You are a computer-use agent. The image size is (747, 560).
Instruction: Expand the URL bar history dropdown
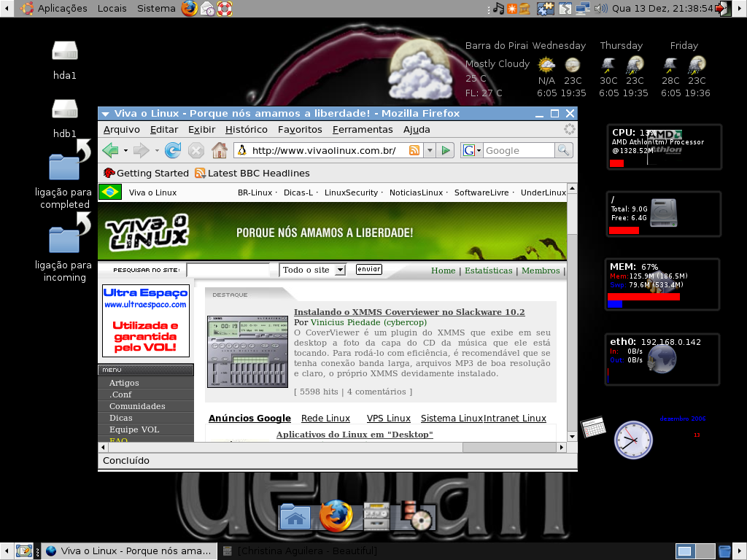tap(430, 150)
